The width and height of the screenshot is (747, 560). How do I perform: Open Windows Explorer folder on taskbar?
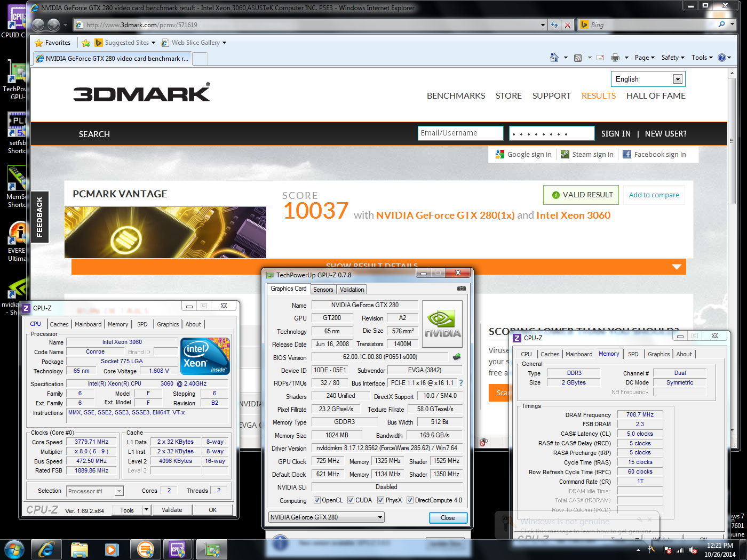(x=79, y=549)
